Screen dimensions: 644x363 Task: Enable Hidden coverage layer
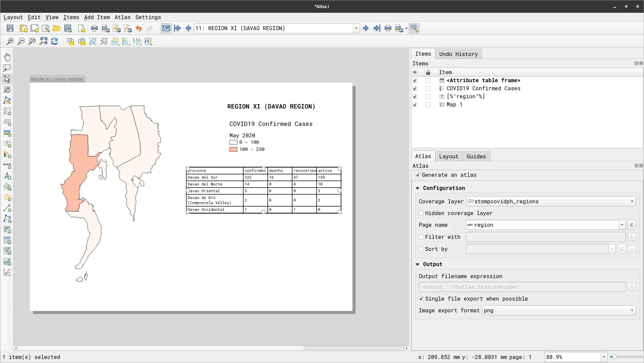[x=422, y=213]
